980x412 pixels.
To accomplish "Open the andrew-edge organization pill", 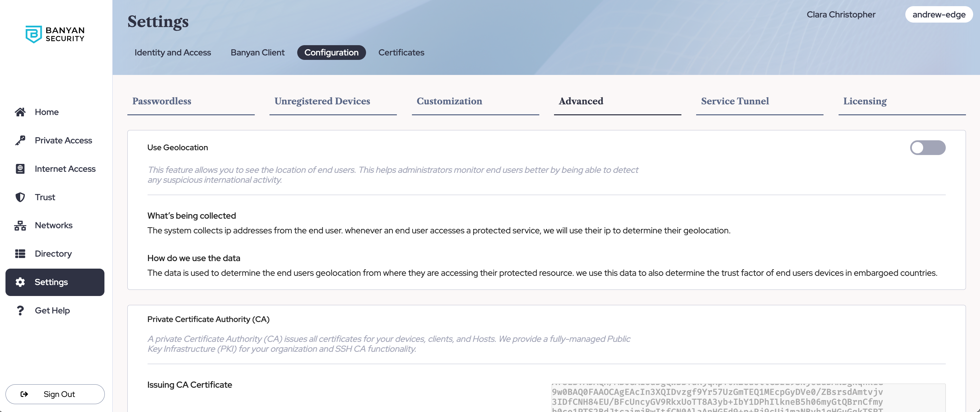I will (x=939, y=14).
